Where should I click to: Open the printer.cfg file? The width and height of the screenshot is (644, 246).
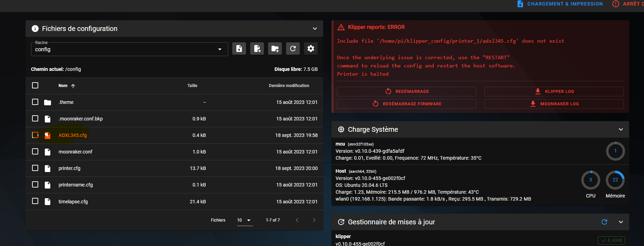pyautogui.click(x=70, y=168)
